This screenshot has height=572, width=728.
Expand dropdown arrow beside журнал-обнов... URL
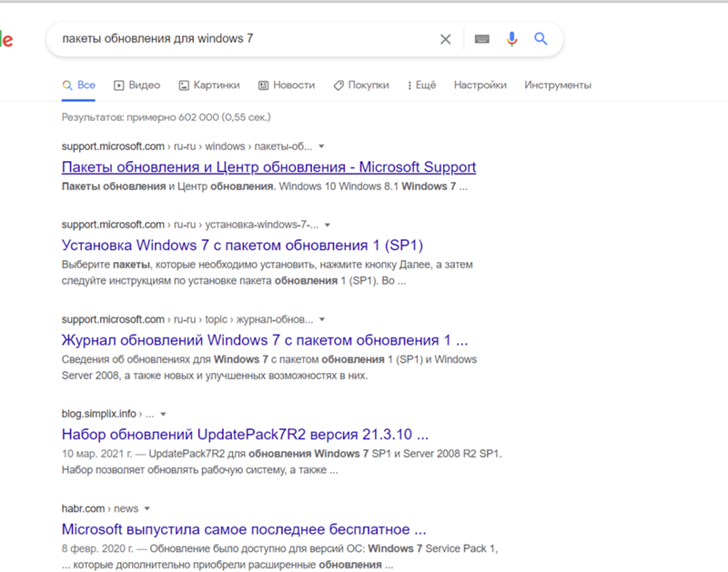(x=322, y=319)
